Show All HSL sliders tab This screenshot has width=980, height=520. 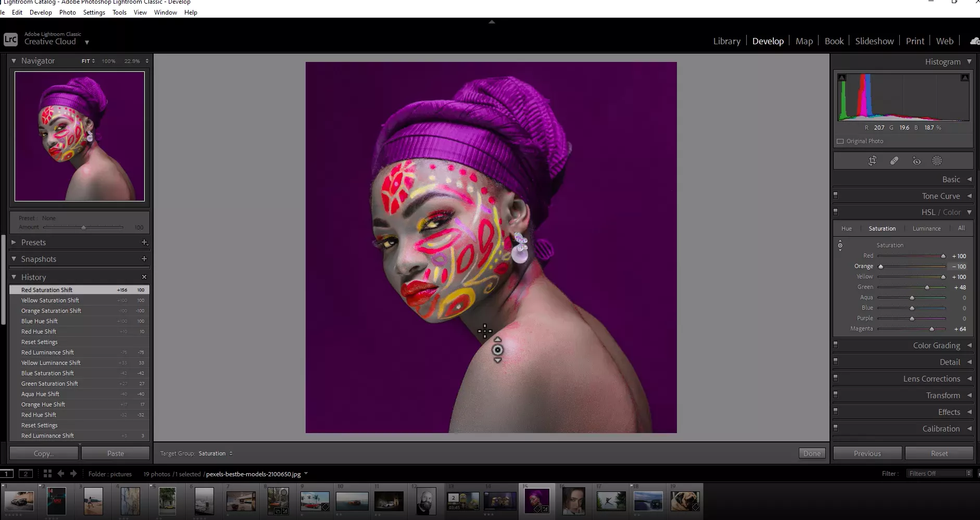tap(961, 228)
